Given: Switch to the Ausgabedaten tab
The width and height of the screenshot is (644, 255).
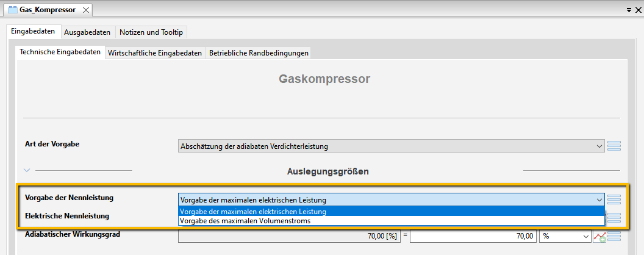Looking at the screenshot, I should tap(87, 32).
